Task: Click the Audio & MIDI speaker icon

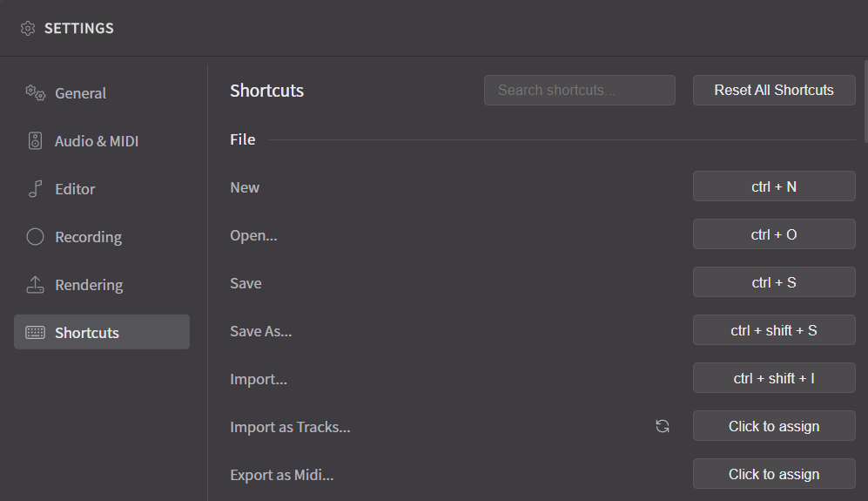Action: pyautogui.click(x=35, y=141)
